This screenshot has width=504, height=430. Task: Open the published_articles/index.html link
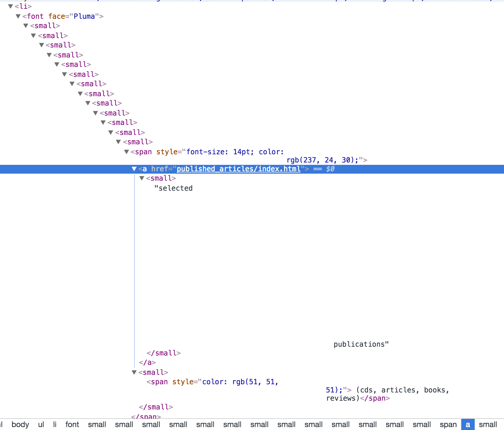point(239,169)
